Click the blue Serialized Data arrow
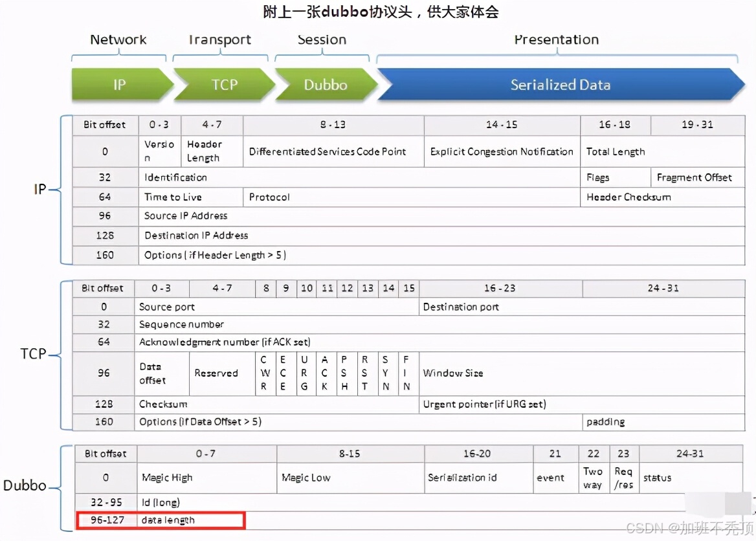The width and height of the screenshot is (756, 541). point(561,84)
